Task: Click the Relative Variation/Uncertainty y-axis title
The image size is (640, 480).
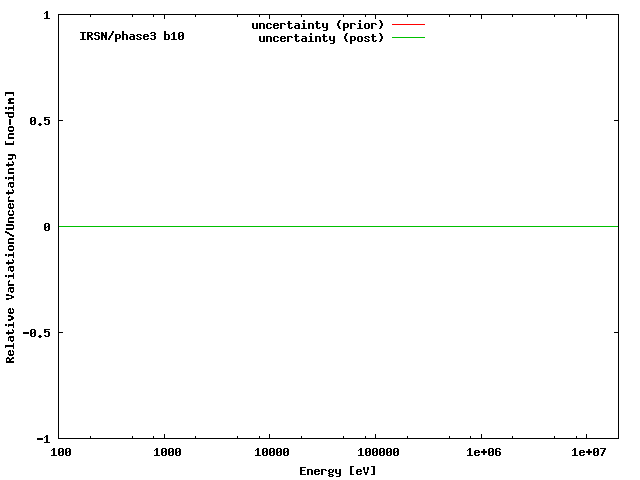Action: (x=11, y=227)
